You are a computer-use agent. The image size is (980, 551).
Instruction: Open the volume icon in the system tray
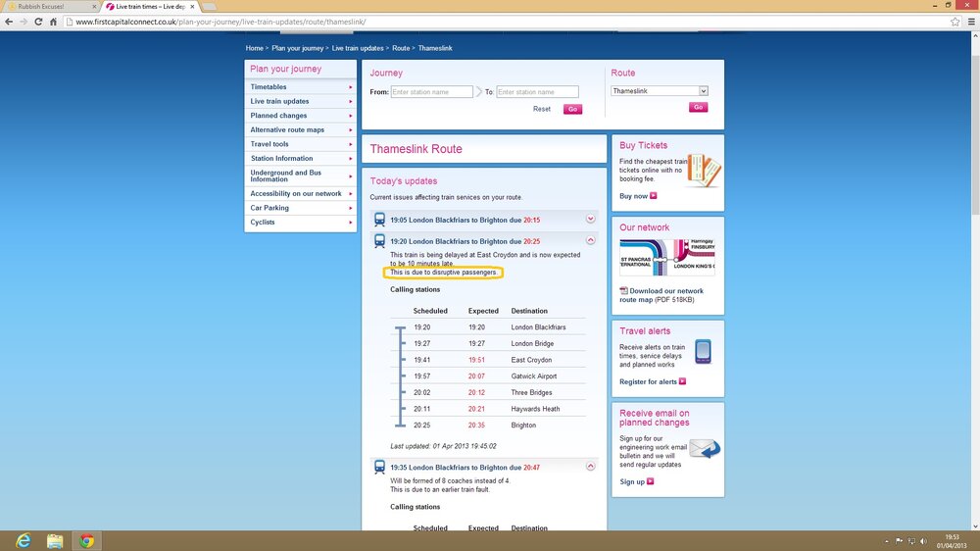[x=924, y=541]
